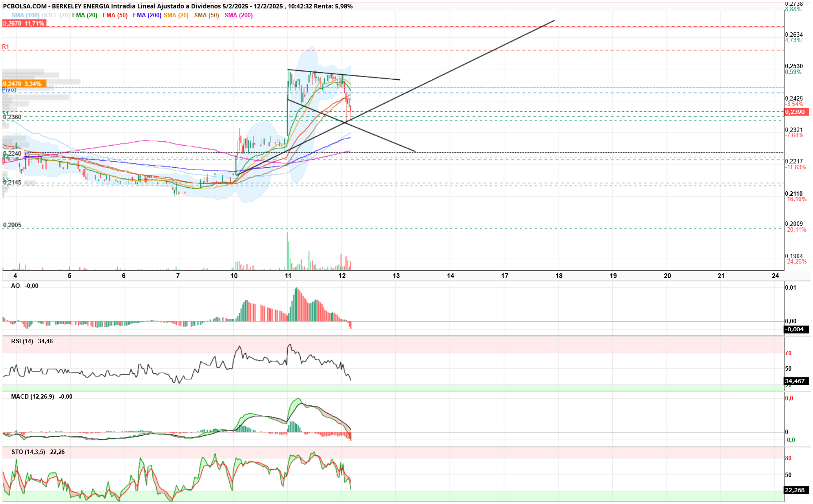Toggle the magenta SMA (200) legend entry
The image size is (813, 504).
tap(239, 15)
